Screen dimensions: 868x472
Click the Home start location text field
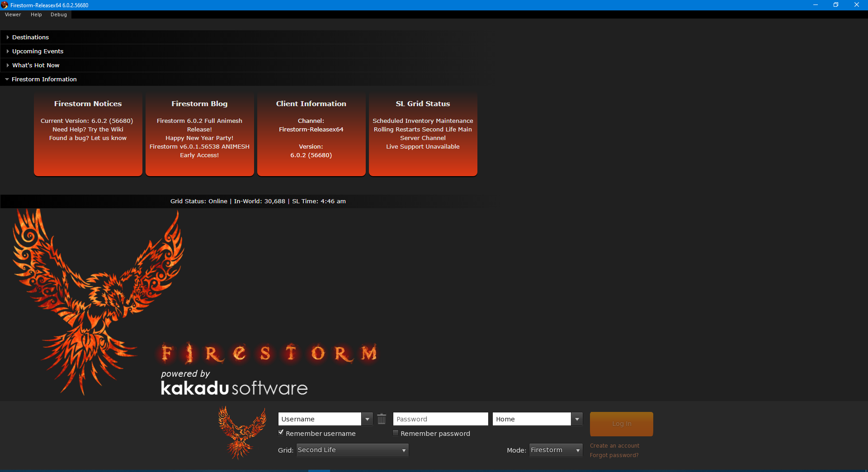(x=532, y=419)
